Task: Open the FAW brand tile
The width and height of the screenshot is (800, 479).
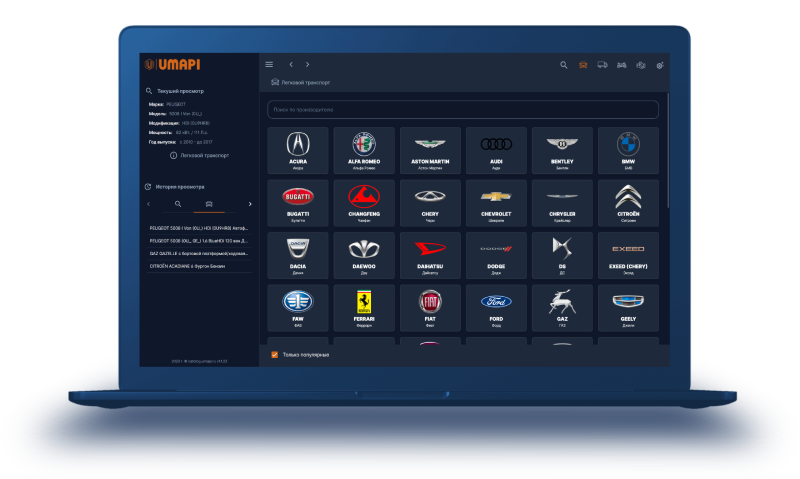Action: click(298, 308)
